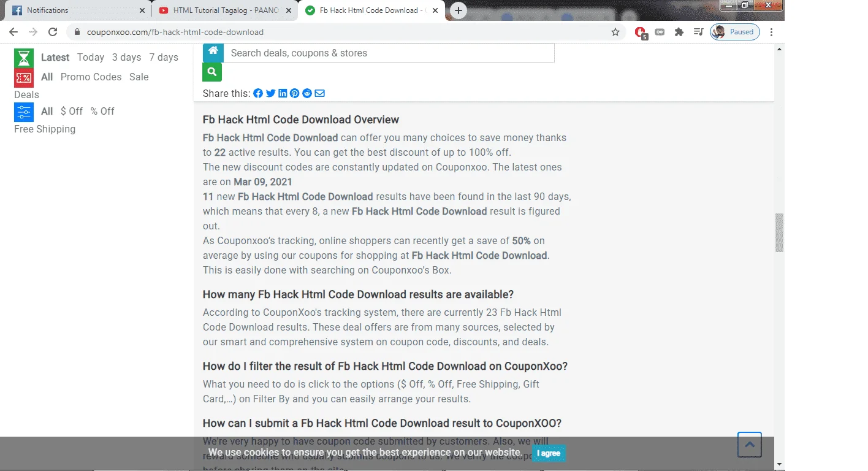
Task: Switch to HTML Tutorial Tagalog YouTube tab
Action: point(224,10)
